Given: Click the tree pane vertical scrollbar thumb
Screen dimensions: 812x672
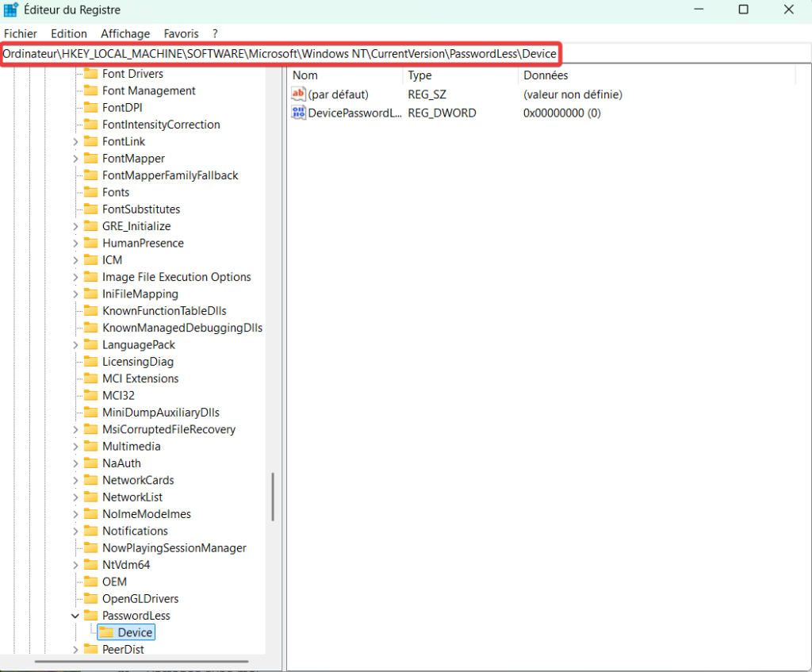Looking at the screenshot, I should coord(273,497).
